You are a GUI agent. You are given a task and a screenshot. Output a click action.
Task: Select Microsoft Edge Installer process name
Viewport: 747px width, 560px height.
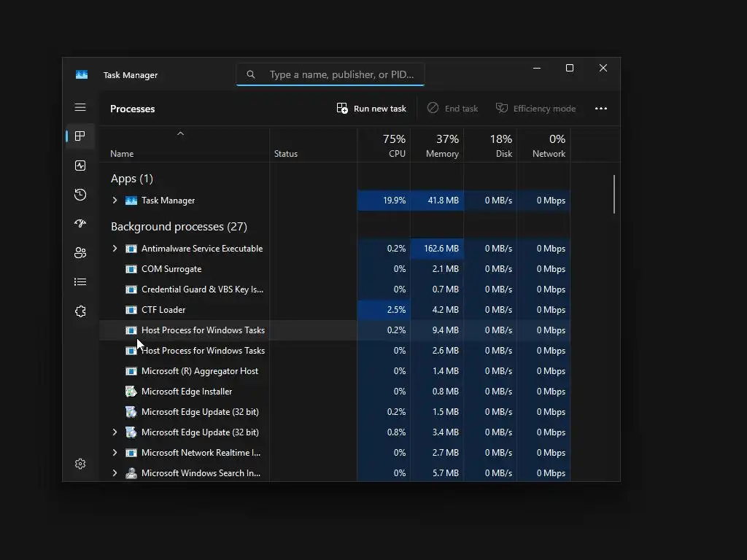(x=187, y=392)
